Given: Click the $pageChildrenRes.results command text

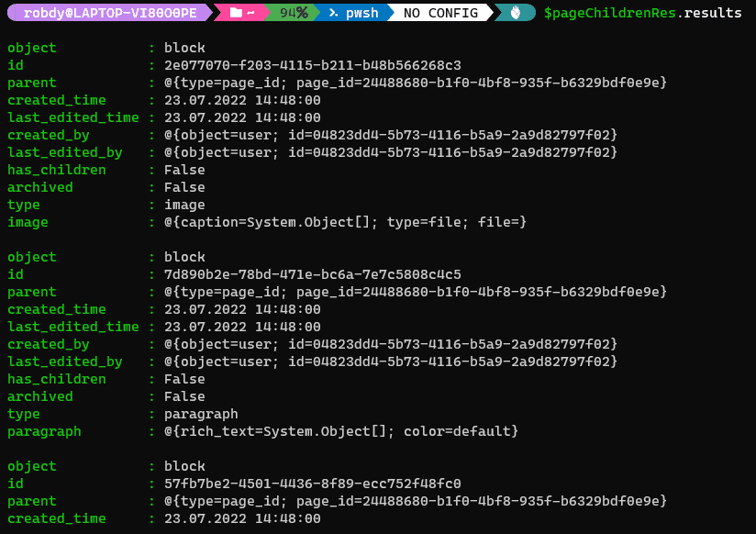Looking at the screenshot, I should click(x=643, y=13).
